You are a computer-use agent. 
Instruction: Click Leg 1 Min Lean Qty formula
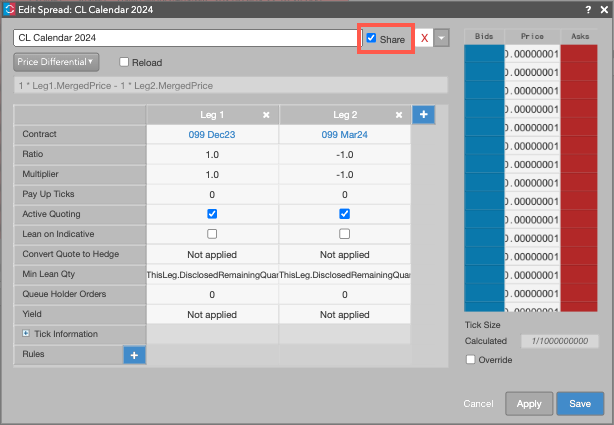[212, 275]
